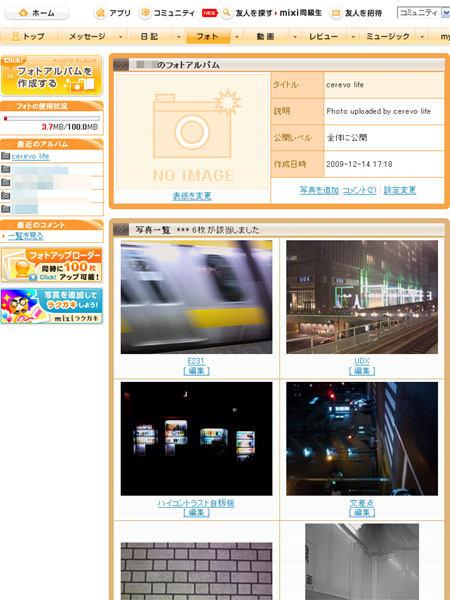Click arrow icon in 写真一覧 header
The image size is (450, 600).
tap(121, 230)
